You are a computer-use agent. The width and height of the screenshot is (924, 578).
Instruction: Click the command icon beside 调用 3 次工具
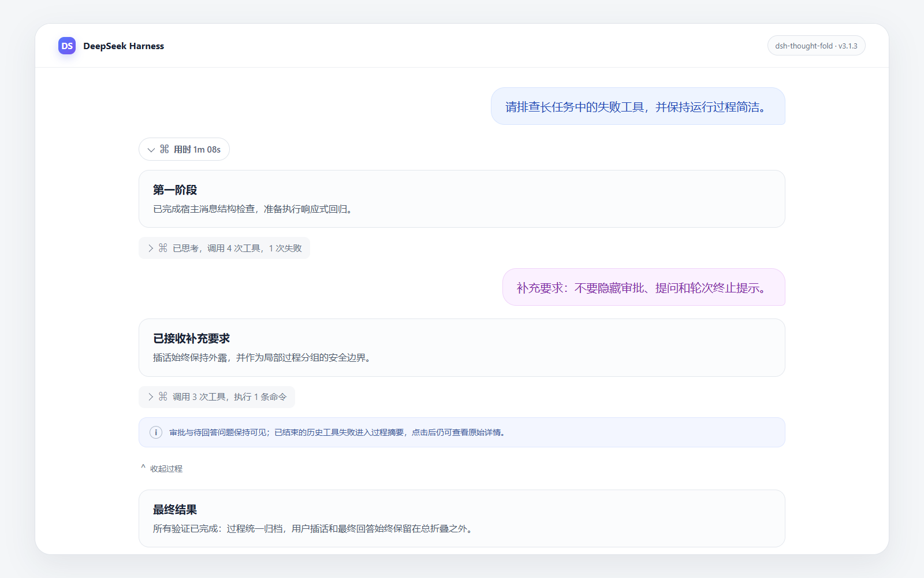(x=163, y=397)
